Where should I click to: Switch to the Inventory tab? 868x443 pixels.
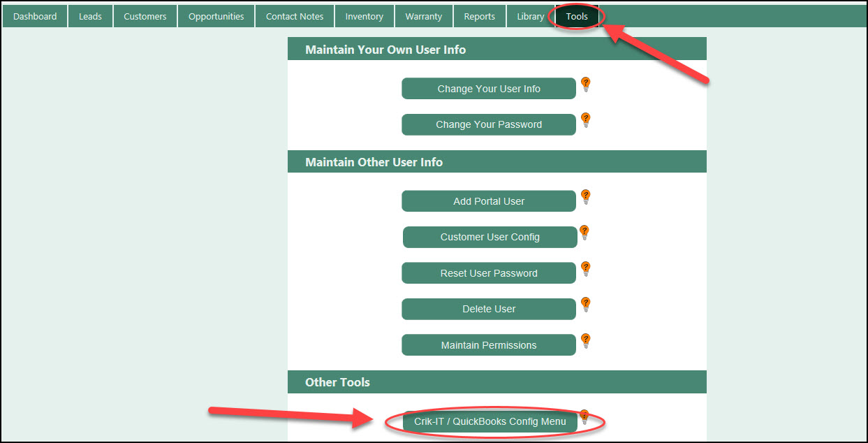pos(365,16)
